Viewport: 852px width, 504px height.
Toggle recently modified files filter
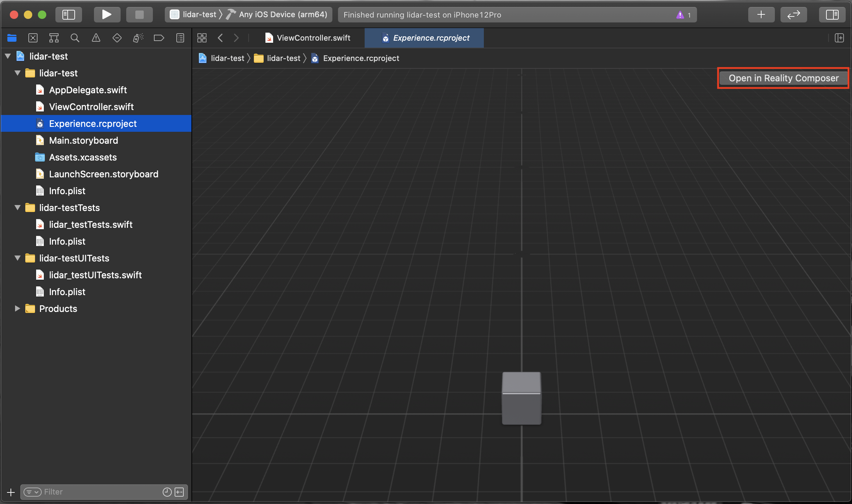pos(167,492)
